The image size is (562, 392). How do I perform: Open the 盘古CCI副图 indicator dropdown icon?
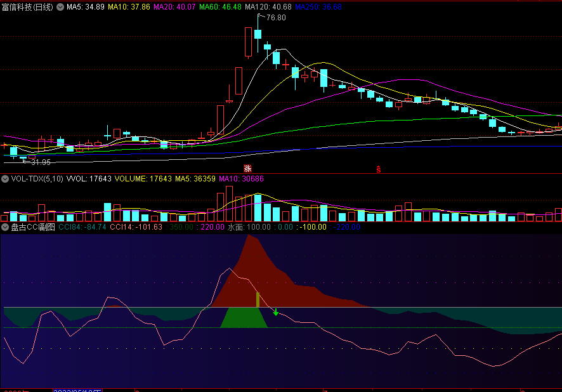click(x=5, y=227)
